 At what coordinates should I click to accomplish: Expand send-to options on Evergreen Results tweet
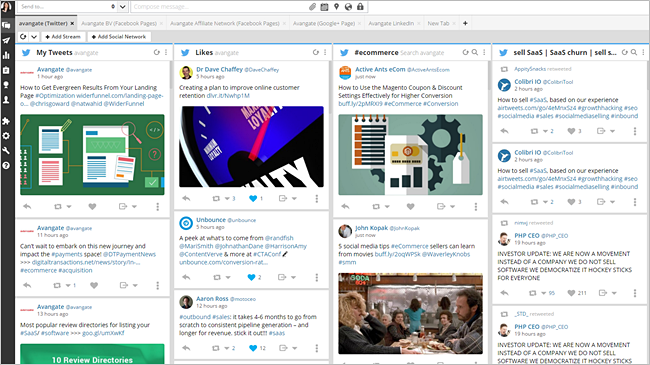[134, 206]
